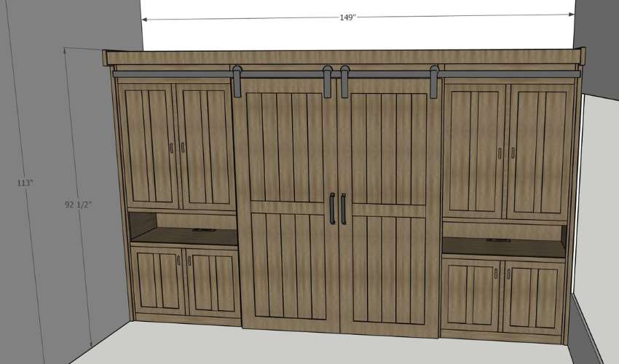Select the upper-right cabinet's right door
Viewport: 619px width, 364px height.
coord(540,149)
